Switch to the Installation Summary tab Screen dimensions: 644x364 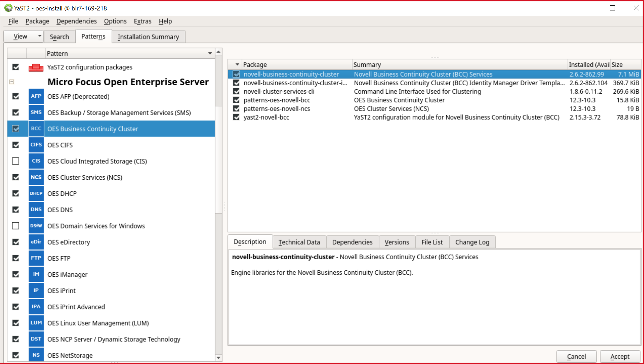tap(148, 37)
